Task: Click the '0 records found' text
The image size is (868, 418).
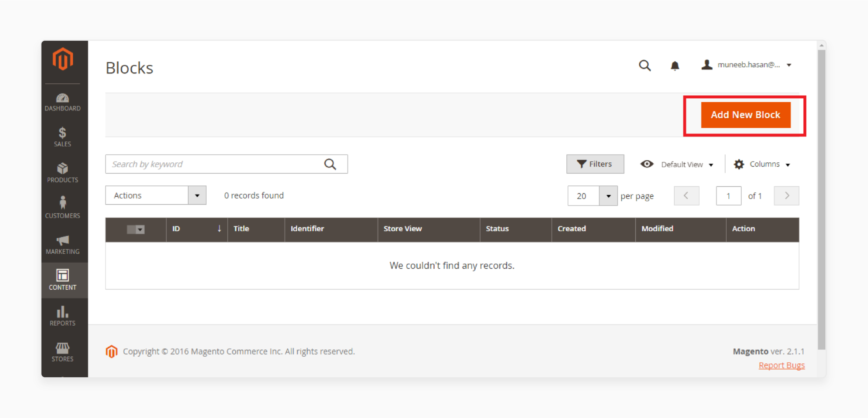Action: click(x=254, y=195)
